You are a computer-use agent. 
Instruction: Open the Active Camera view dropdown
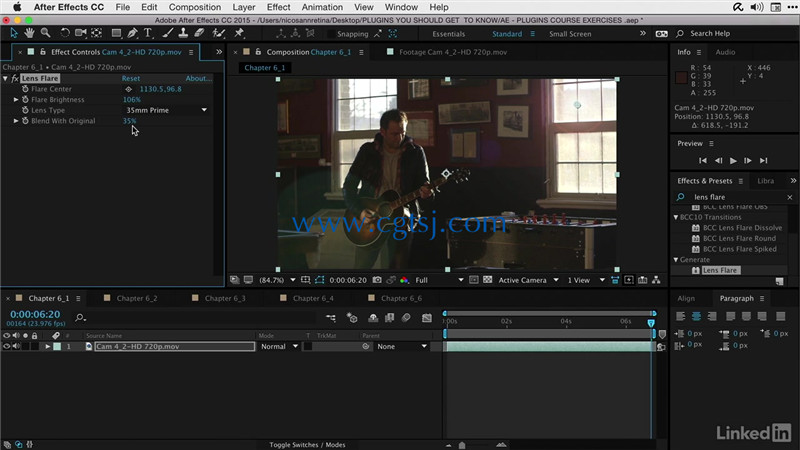pyautogui.click(x=528, y=280)
